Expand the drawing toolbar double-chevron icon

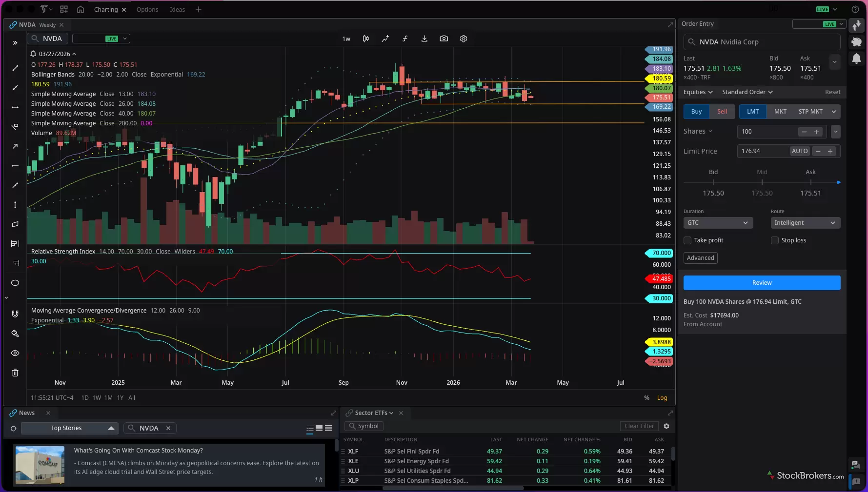15,43
